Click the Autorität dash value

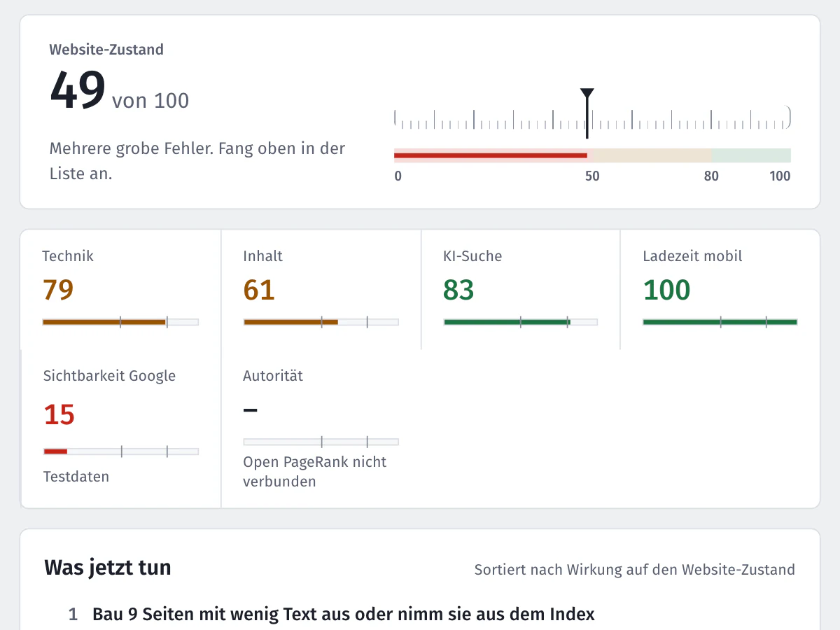(x=250, y=410)
